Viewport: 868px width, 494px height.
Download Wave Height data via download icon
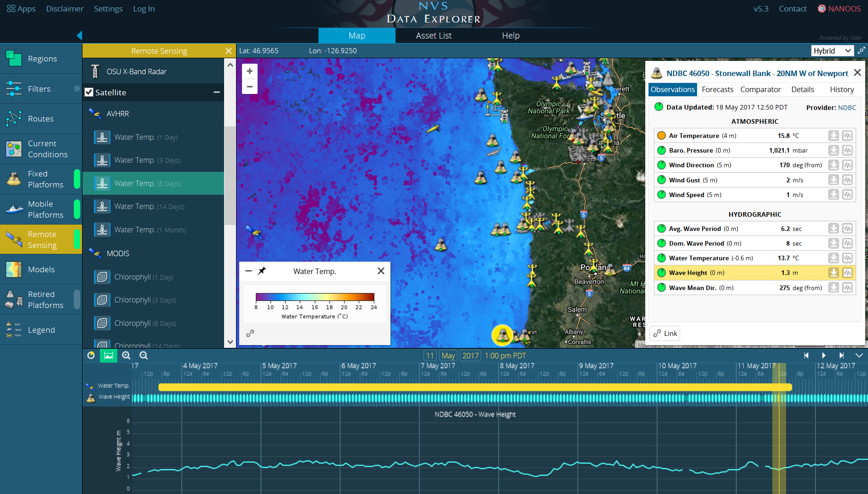click(x=833, y=273)
